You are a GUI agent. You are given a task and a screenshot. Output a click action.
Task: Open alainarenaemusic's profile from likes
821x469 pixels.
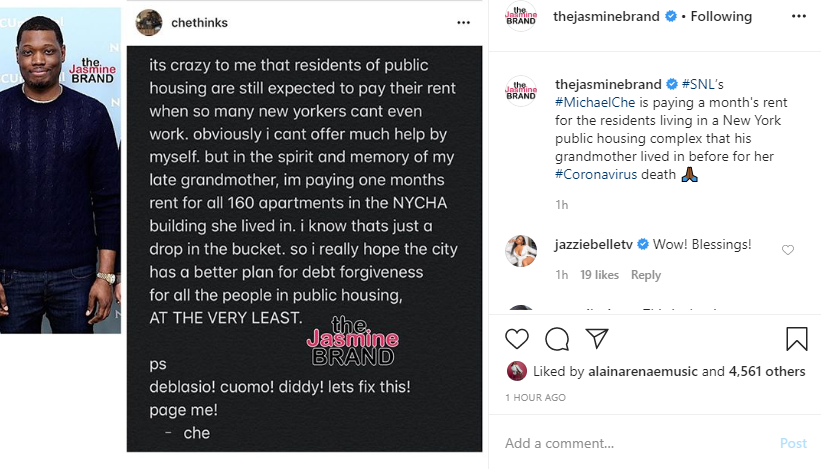642,371
